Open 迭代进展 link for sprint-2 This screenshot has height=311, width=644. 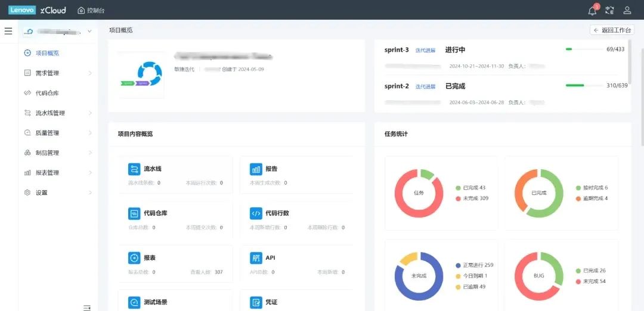425,86
